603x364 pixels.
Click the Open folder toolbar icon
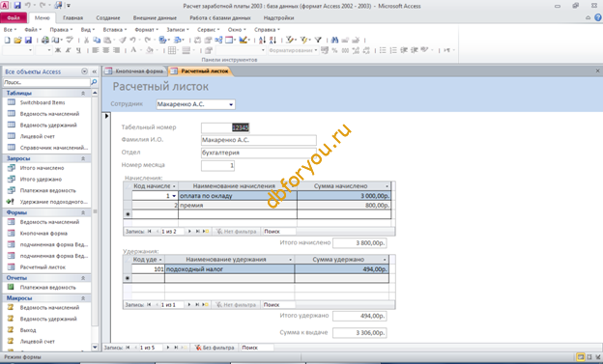pyautogui.click(x=17, y=40)
